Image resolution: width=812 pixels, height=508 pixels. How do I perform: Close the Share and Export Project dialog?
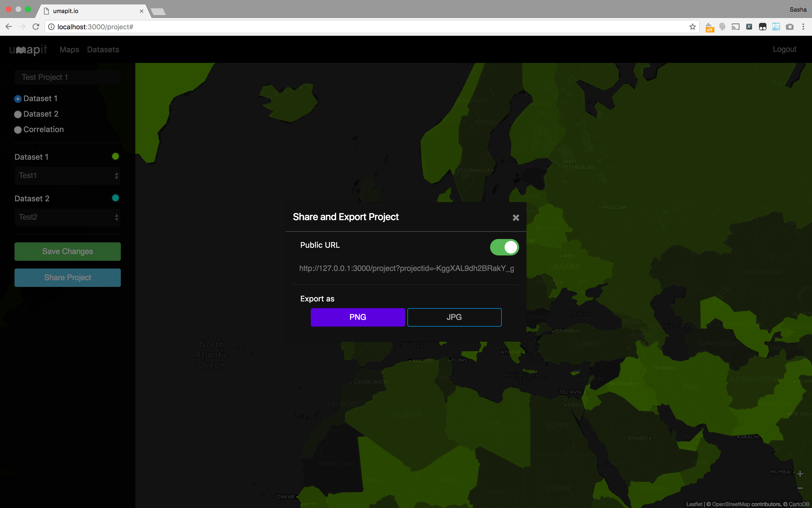(x=516, y=218)
